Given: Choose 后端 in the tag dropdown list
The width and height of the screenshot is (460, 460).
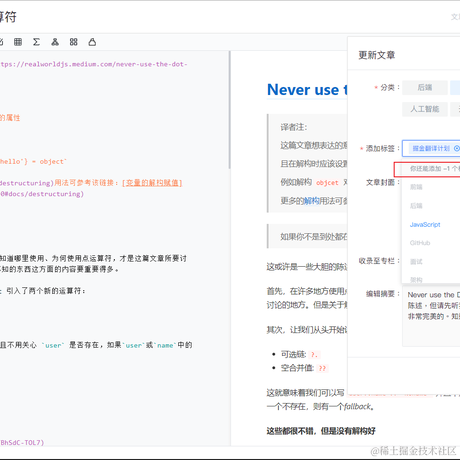Looking at the screenshot, I should [416, 206].
